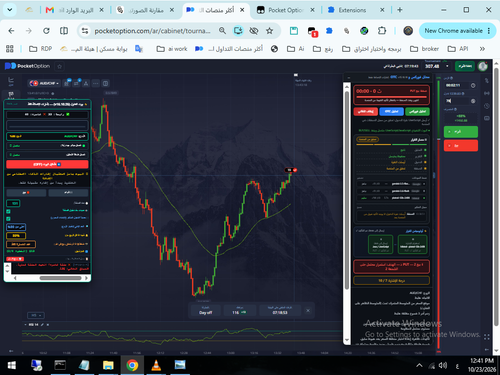This screenshot has width=500, height=375.
Task: Click the bot panel horizontal scrollbar
Action: [60, 278]
